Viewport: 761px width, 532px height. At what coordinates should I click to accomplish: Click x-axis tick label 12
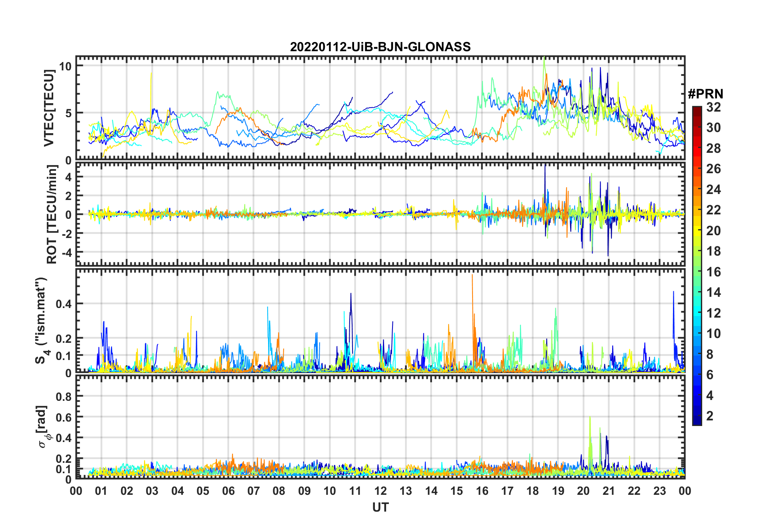point(380,491)
